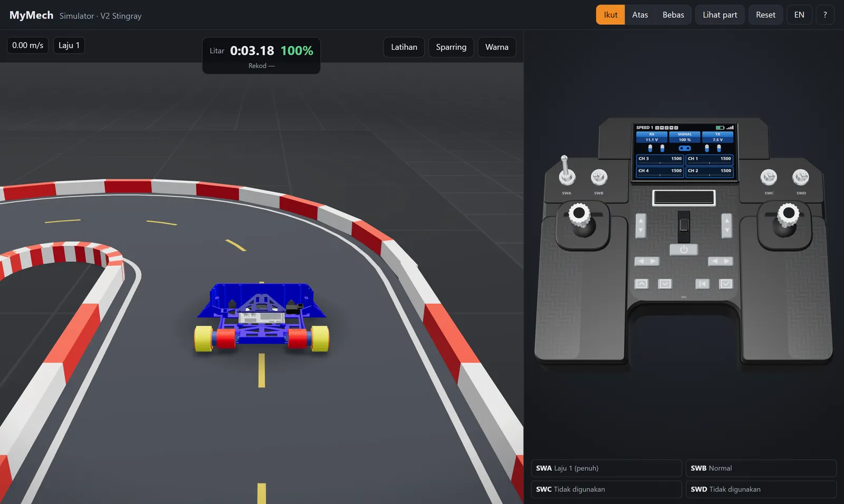
Task: Click the SWB Normal status box
Action: pyautogui.click(x=761, y=468)
